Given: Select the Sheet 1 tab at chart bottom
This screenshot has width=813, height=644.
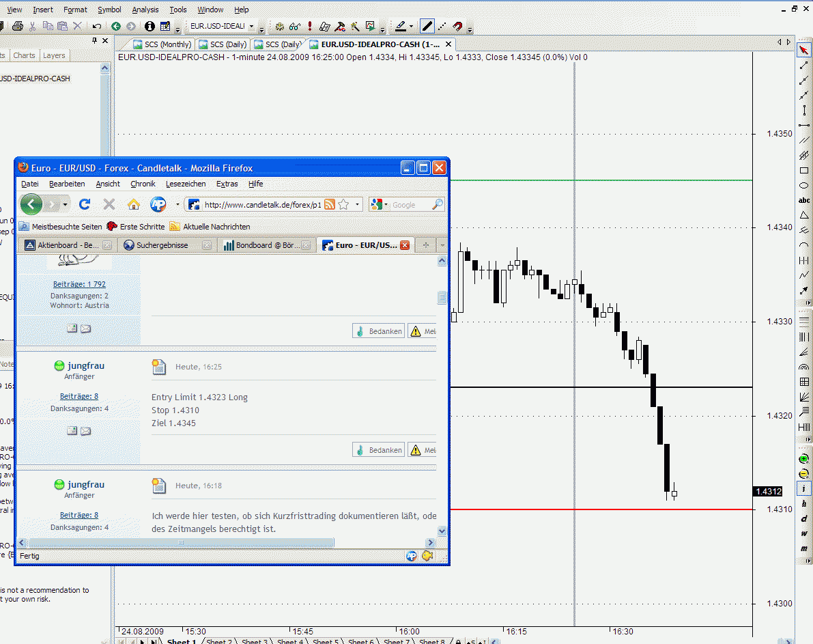Looking at the screenshot, I should [182, 641].
